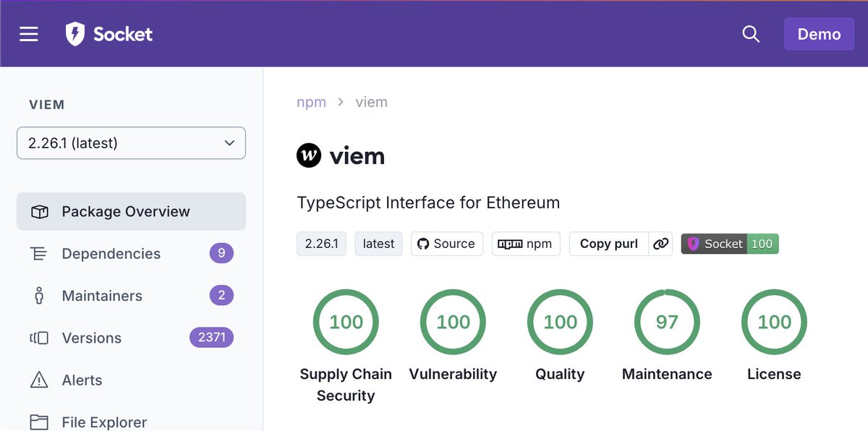Open Maintainers in the sidebar
The image size is (868, 431).
click(131, 296)
